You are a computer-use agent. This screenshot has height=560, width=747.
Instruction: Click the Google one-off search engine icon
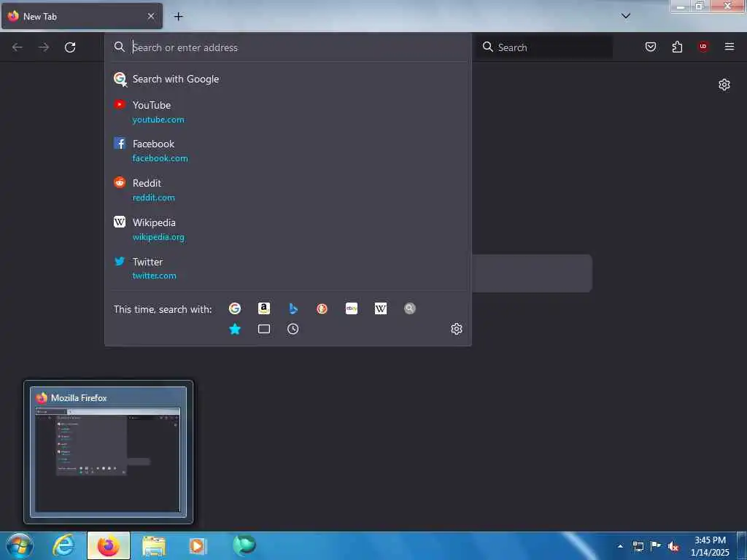pyautogui.click(x=235, y=308)
